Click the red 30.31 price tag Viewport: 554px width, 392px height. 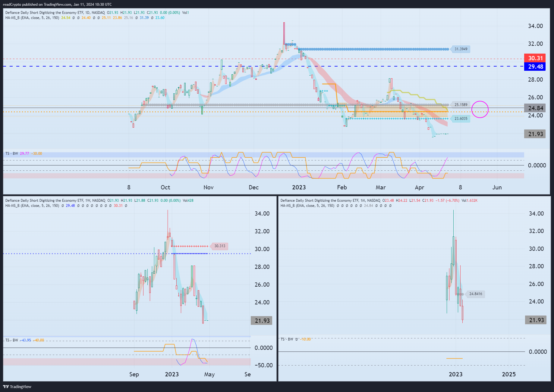(535, 58)
